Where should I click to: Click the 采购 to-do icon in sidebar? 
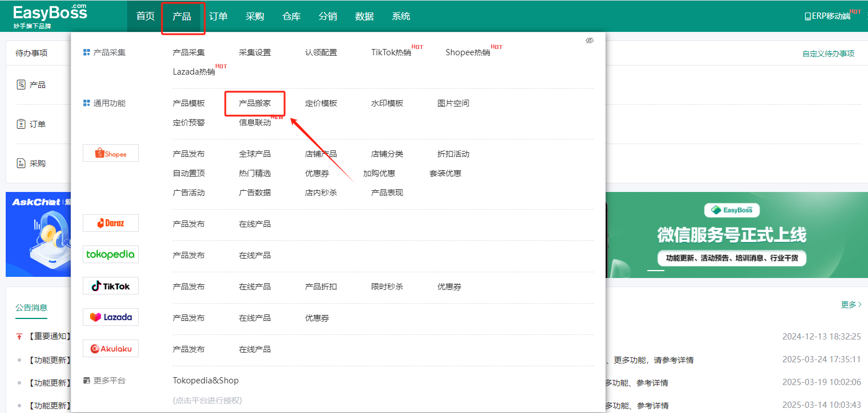click(21, 163)
